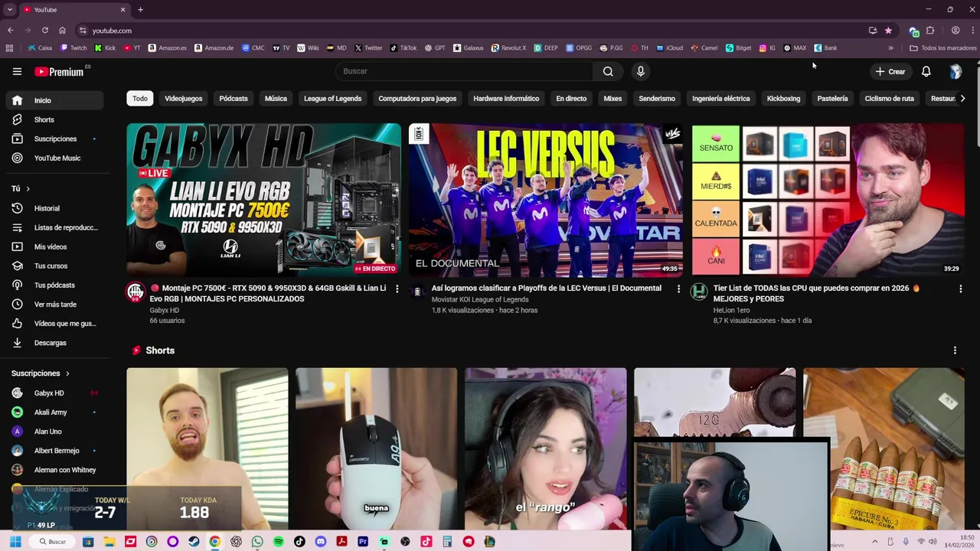Image resolution: width=980 pixels, height=551 pixels.
Task: Open the Akali Army subscription
Action: click(54, 412)
